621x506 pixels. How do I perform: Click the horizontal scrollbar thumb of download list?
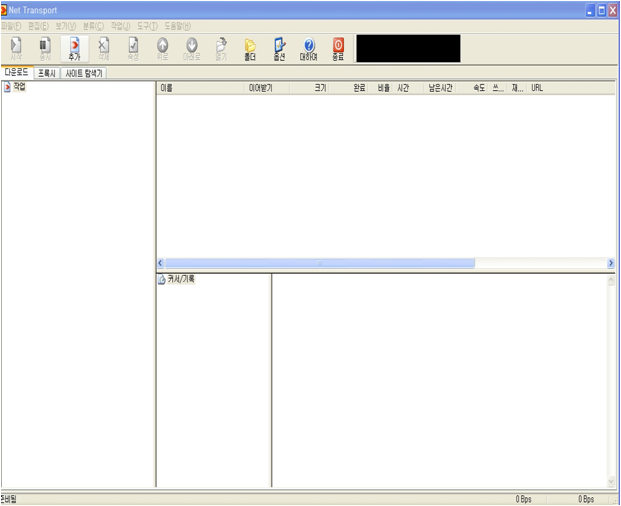(320, 263)
